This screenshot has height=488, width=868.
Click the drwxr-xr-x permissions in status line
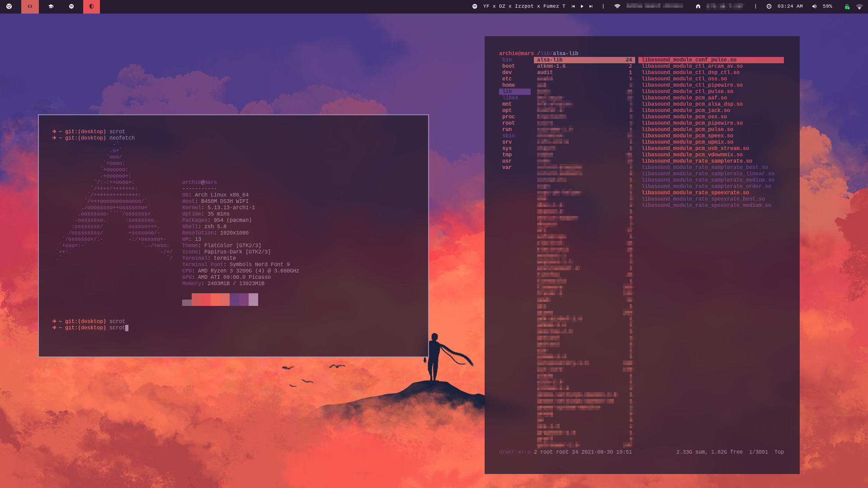(x=515, y=452)
